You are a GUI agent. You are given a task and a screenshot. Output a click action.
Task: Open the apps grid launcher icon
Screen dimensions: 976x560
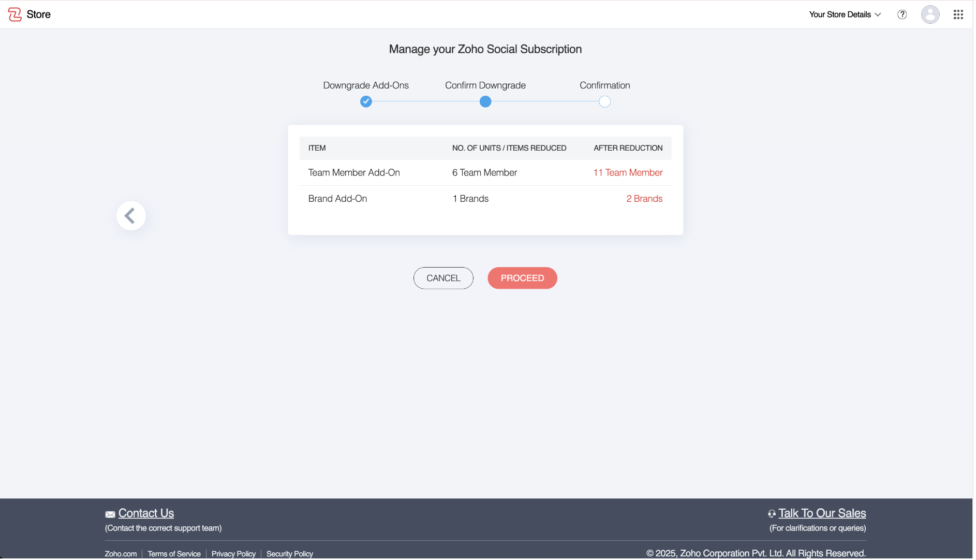(958, 14)
